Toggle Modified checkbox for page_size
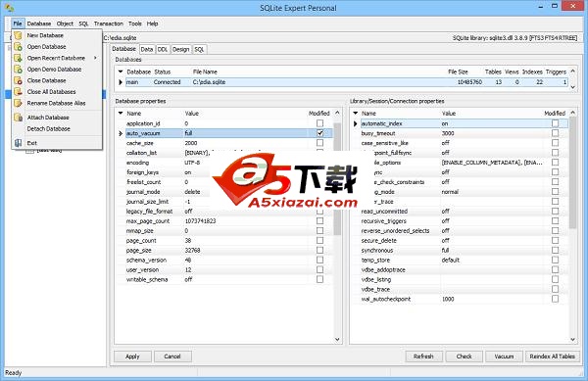 [319, 251]
